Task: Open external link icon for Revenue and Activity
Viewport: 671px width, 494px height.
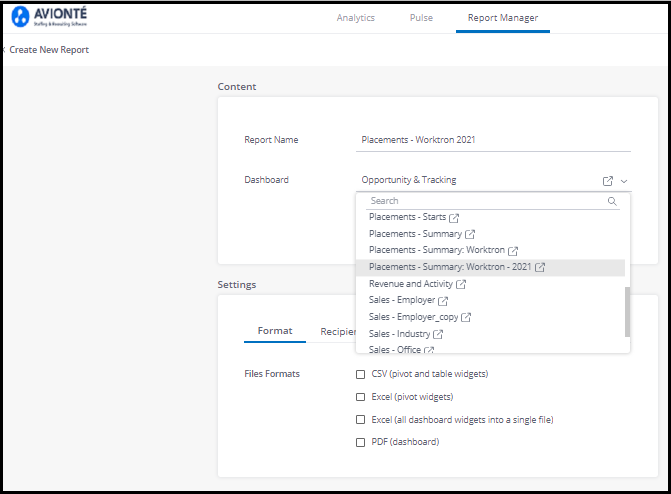Action: [461, 284]
